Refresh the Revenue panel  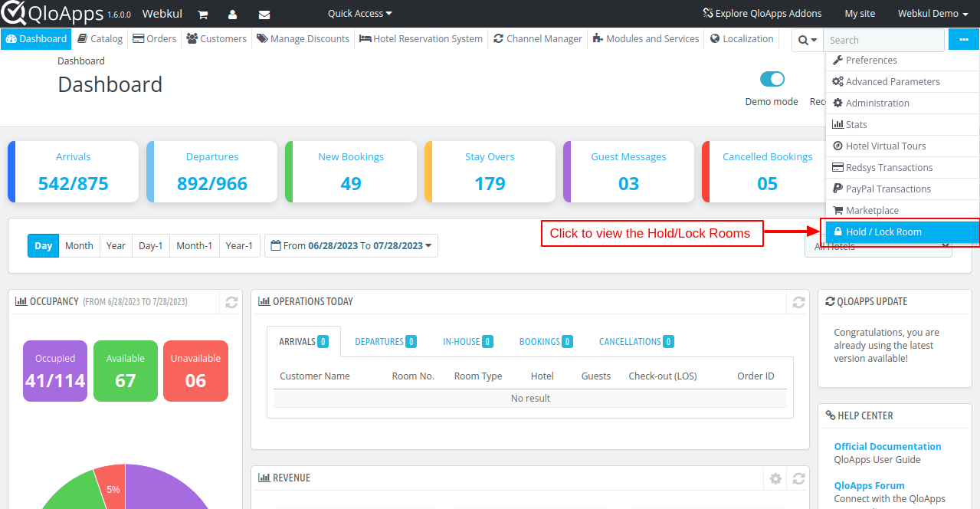click(x=798, y=478)
